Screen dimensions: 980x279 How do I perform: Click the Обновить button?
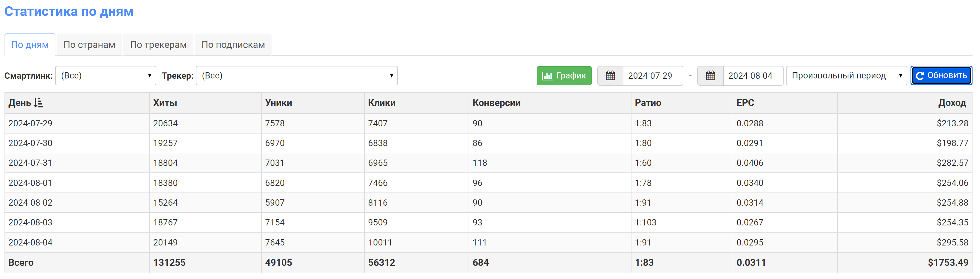[x=941, y=76]
